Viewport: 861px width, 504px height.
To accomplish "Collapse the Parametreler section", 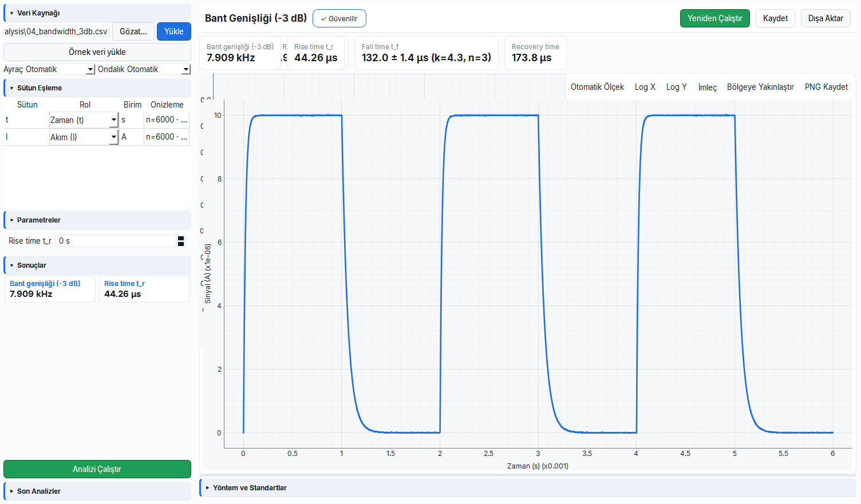I will tap(97, 220).
